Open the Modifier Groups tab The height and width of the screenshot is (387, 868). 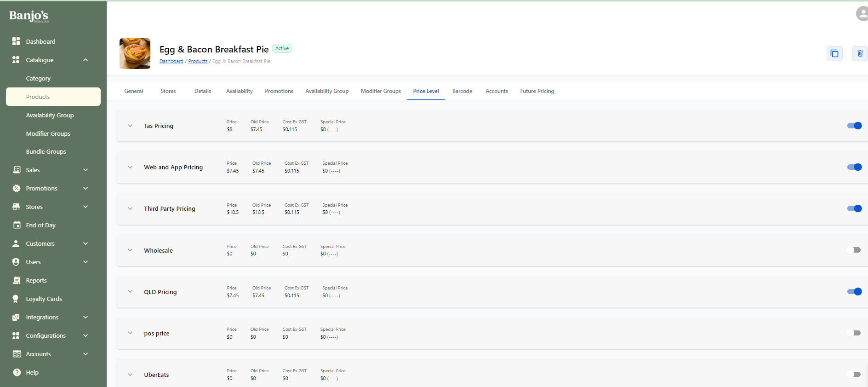[381, 91]
